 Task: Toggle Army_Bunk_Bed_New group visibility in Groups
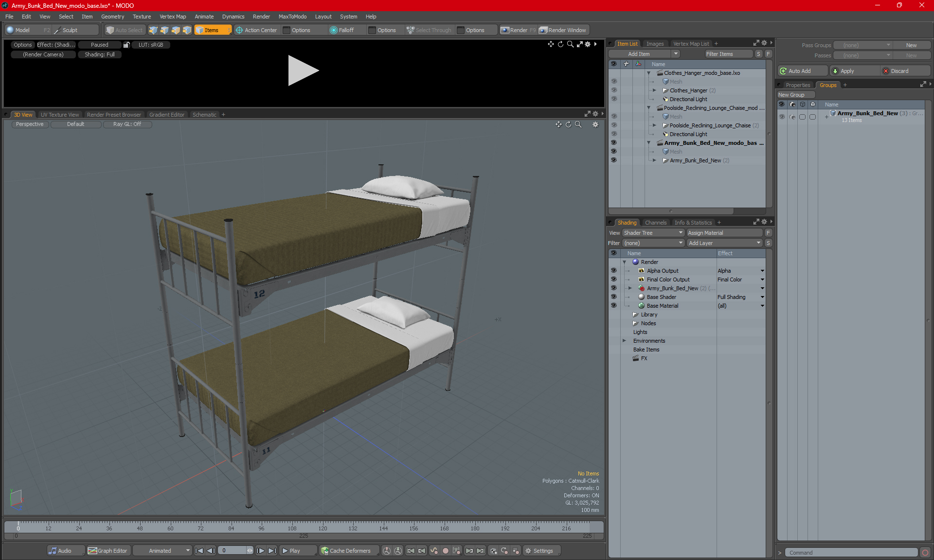click(782, 117)
